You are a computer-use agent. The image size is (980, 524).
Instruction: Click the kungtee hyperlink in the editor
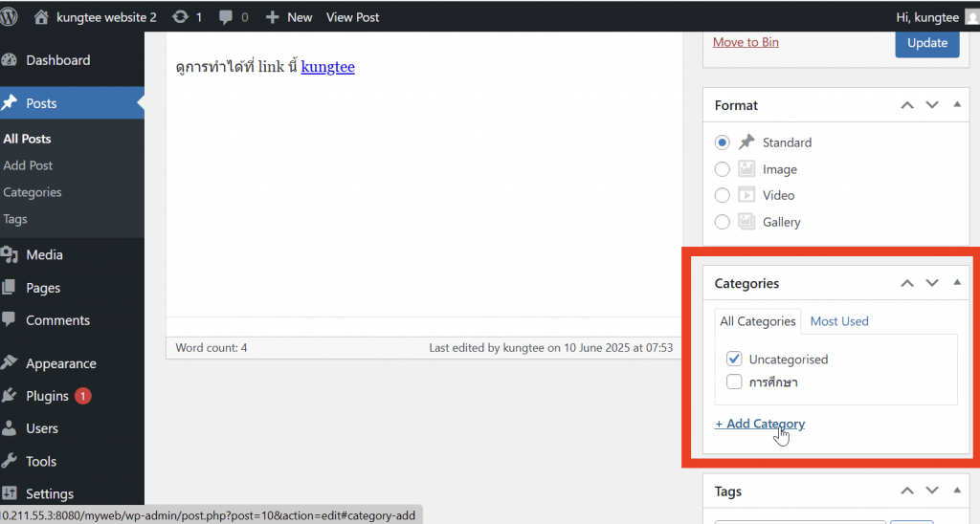327,67
